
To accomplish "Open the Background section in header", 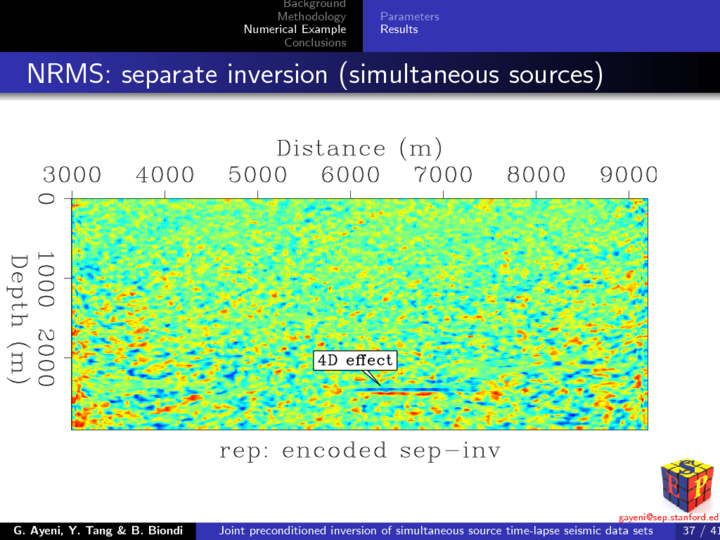I will pos(314,5).
